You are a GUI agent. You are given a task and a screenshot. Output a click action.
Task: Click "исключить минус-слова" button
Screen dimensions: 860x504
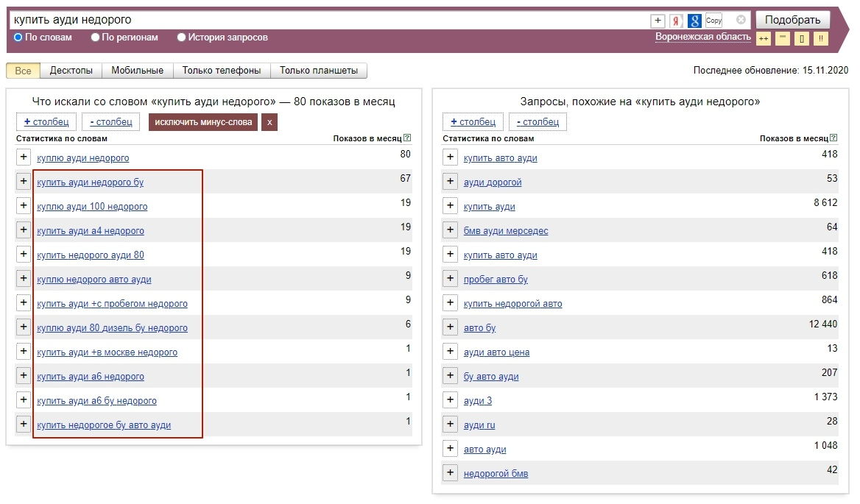(x=203, y=121)
